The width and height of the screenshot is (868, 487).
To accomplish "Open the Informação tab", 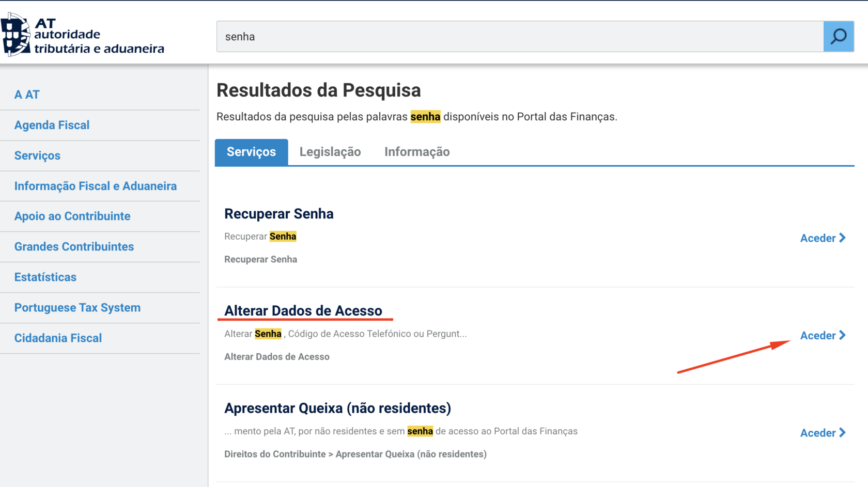I will [417, 152].
